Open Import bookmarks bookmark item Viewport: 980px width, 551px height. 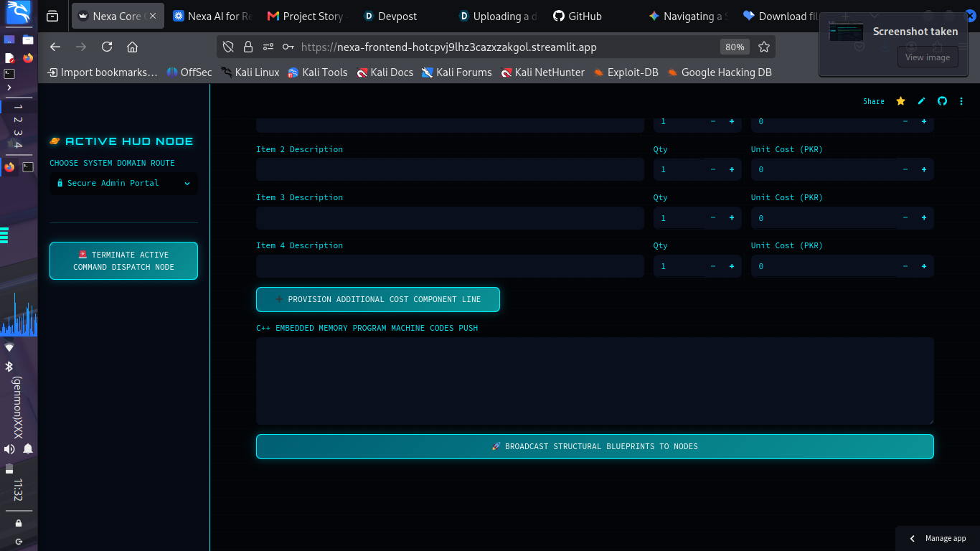point(102,72)
